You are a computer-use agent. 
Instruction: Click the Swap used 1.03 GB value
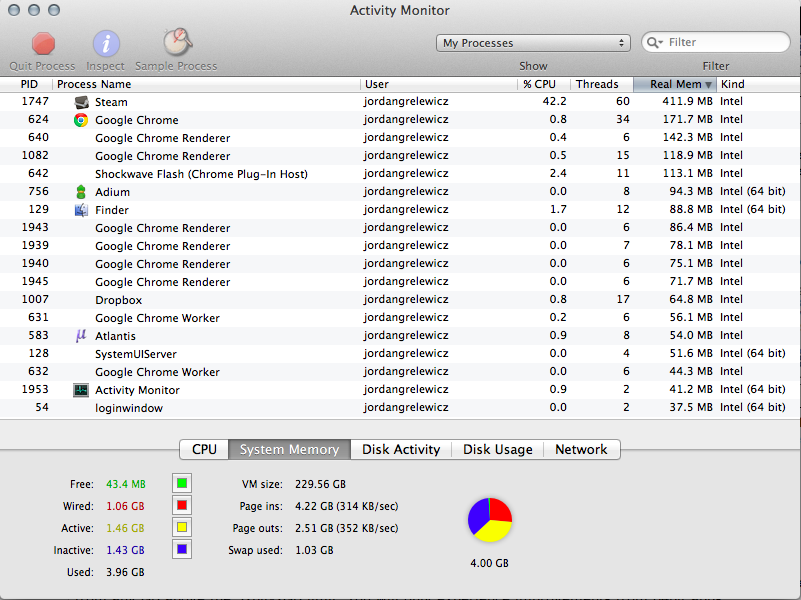(314, 550)
